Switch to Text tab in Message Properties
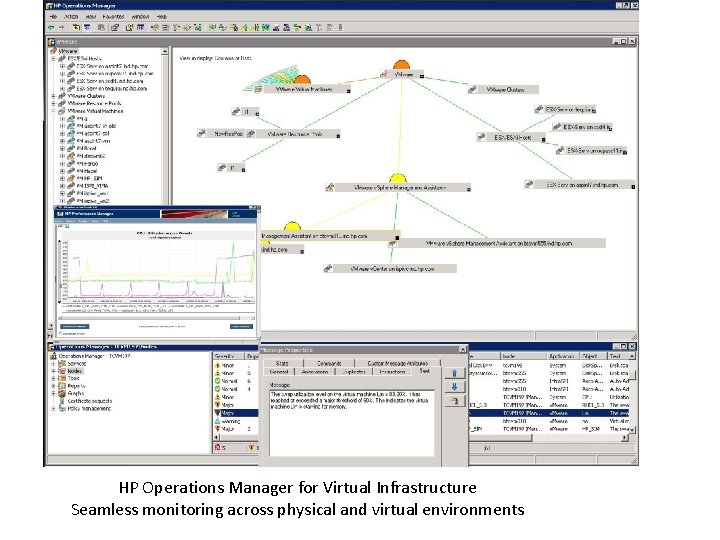Viewport: 720px width, 540px height. click(x=425, y=371)
